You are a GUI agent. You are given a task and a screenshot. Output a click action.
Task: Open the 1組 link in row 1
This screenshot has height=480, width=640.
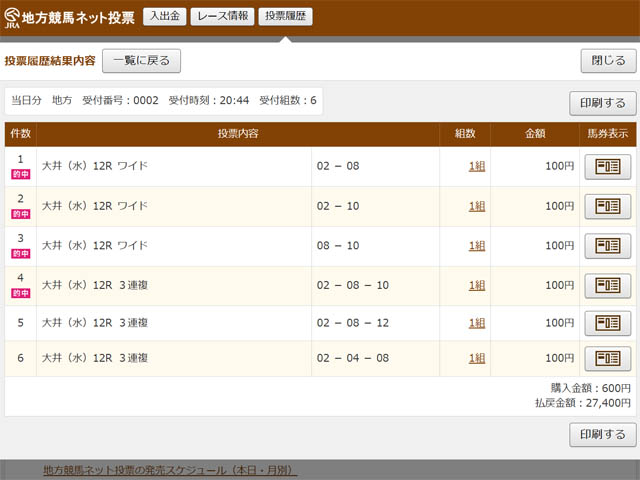point(477,166)
